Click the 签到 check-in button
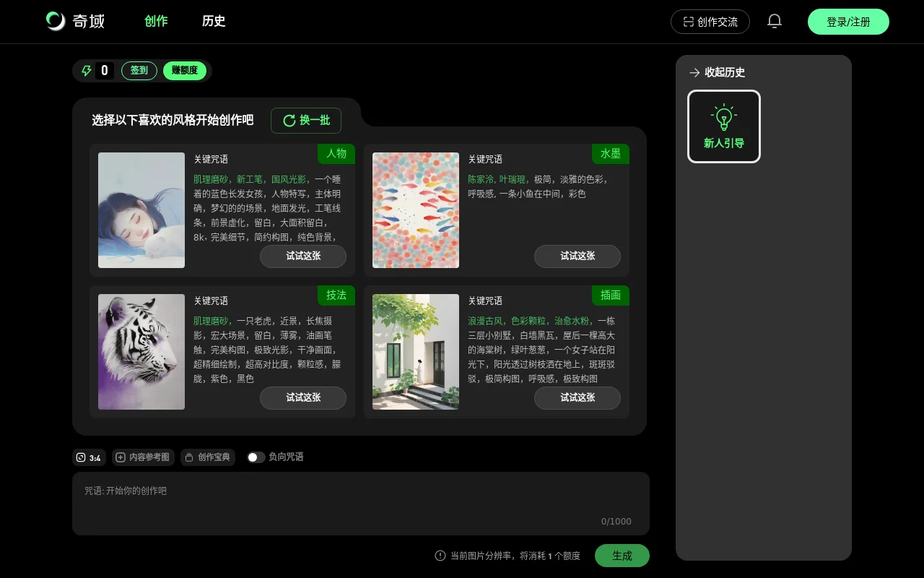This screenshot has height=578, width=924. point(139,70)
